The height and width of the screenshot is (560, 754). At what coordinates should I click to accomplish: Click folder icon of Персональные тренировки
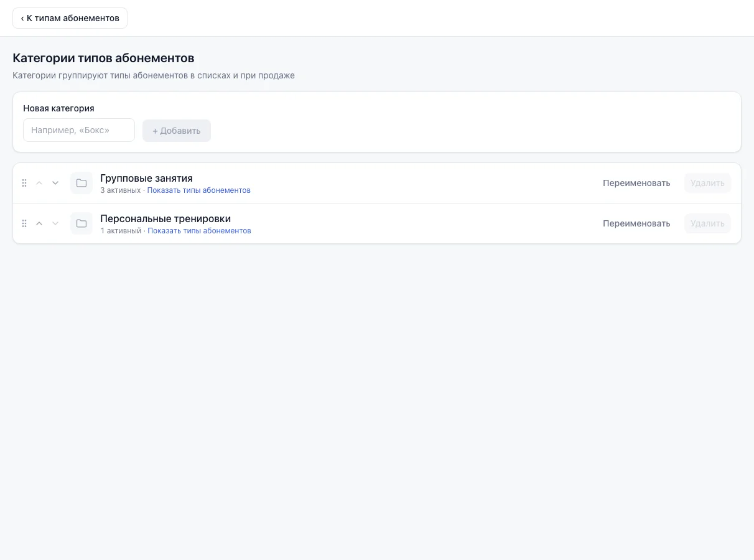(81, 223)
